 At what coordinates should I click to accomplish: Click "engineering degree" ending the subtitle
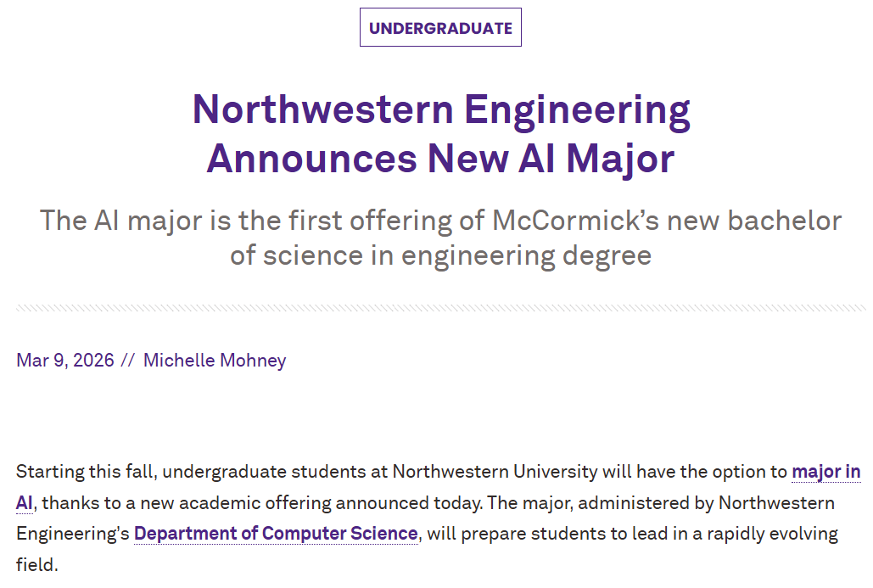tap(526, 255)
